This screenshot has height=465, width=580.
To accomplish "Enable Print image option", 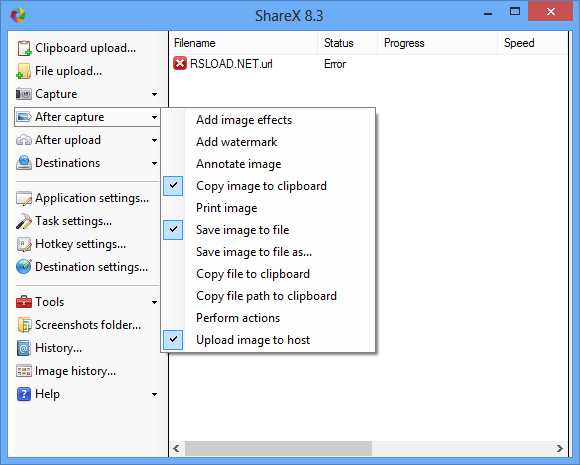I will (x=268, y=208).
